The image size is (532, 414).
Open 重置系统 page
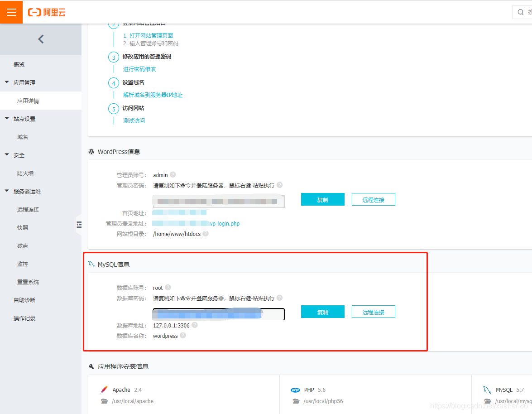[28, 282]
